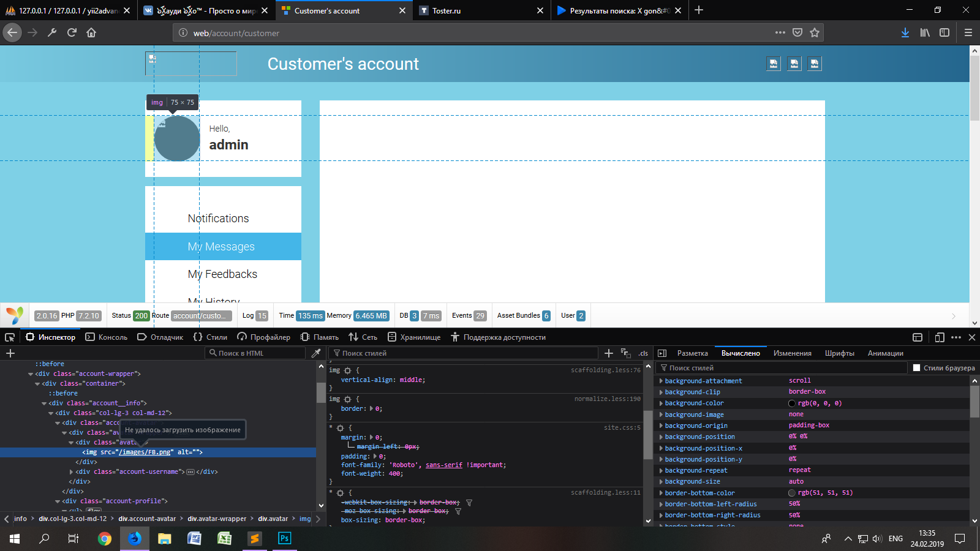Click the background-color rgb(0, 0, 0) swatch

coord(792,403)
